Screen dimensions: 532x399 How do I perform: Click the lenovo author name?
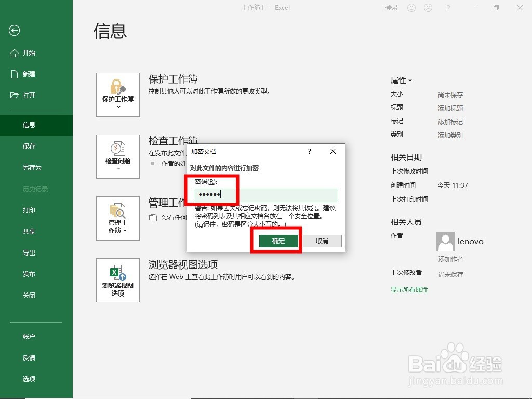click(x=471, y=242)
